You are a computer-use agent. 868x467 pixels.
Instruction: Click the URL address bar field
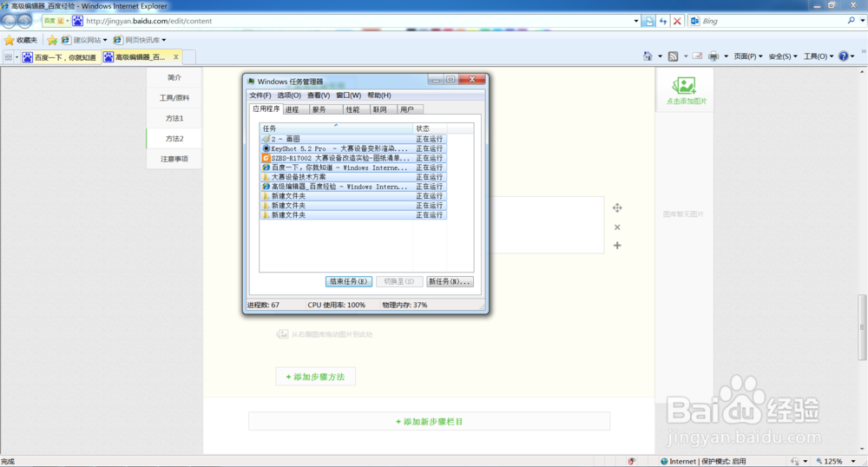[x=358, y=21]
